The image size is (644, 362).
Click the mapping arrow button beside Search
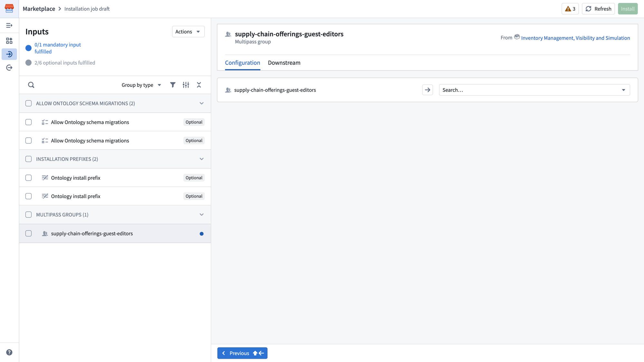pyautogui.click(x=428, y=90)
